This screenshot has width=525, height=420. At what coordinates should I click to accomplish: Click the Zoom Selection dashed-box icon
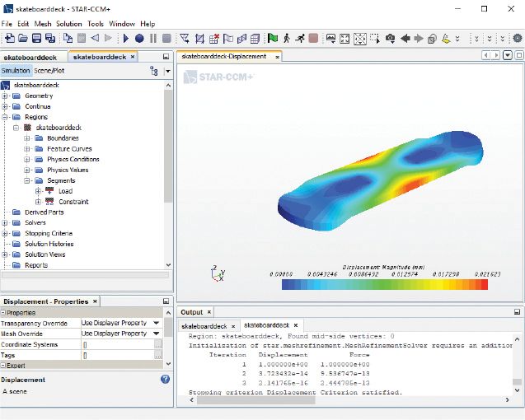click(375, 39)
